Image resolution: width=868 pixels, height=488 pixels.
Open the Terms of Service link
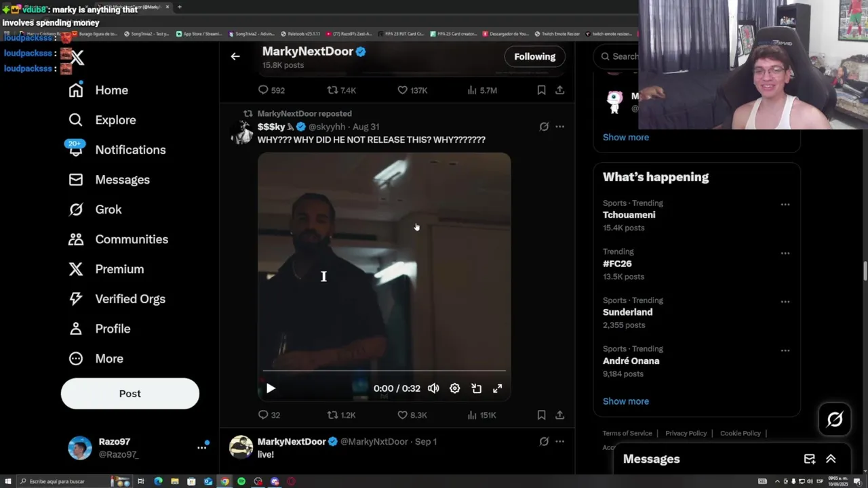click(627, 433)
